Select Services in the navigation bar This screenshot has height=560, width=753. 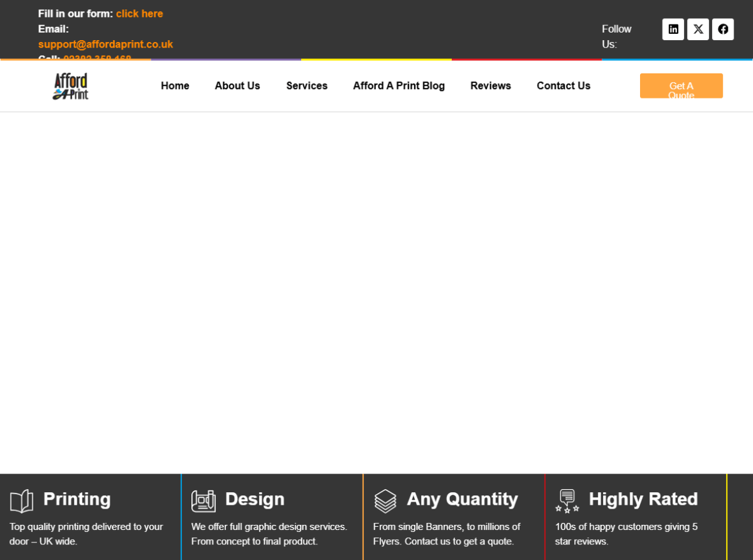[307, 86]
